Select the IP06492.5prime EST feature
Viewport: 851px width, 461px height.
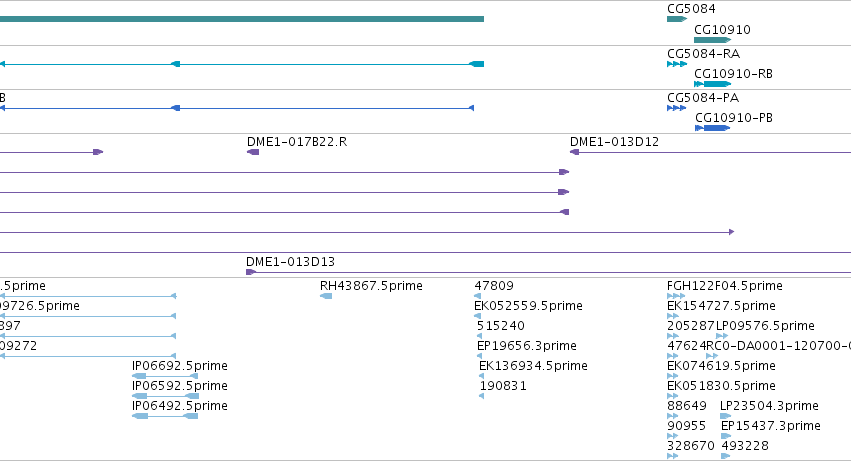[165, 416]
